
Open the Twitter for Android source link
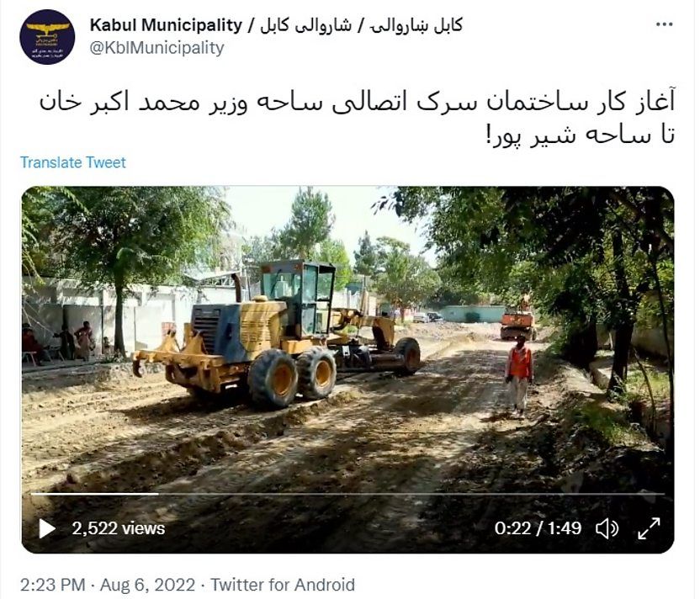pos(283,585)
